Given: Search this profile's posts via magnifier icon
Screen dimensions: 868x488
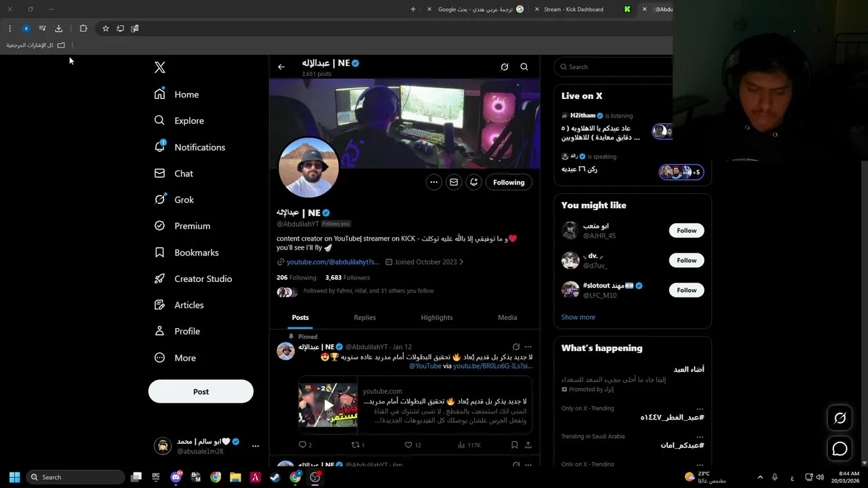Looking at the screenshot, I should [x=524, y=67].
